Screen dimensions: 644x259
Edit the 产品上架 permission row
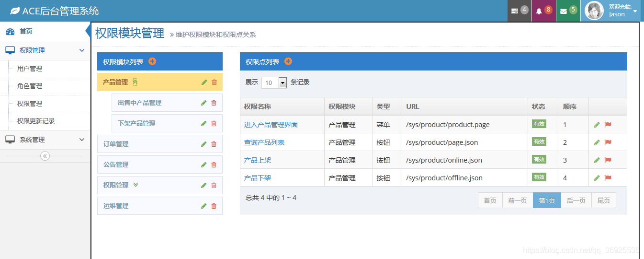(x=597, y=160)
